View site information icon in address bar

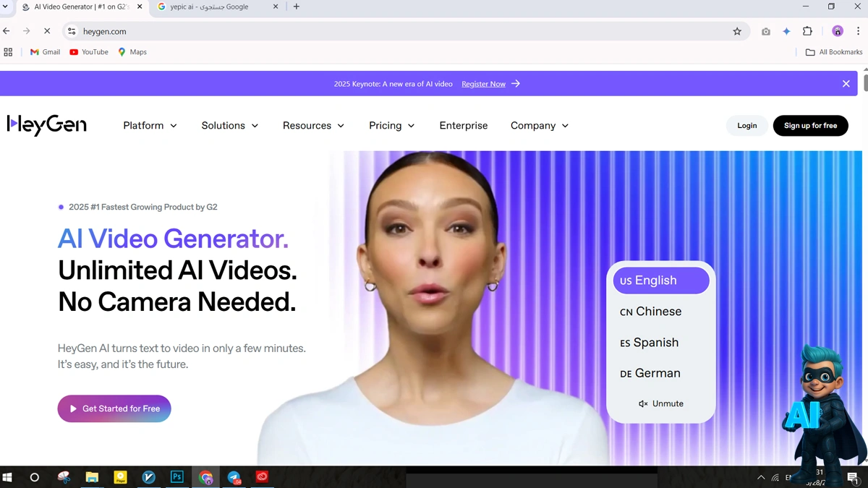point(72,31)
